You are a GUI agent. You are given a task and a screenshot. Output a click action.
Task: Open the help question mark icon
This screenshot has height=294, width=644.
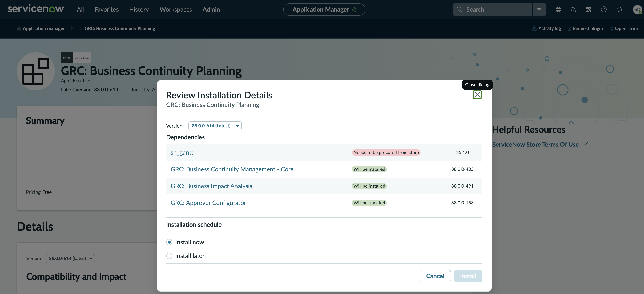[604, 10]
